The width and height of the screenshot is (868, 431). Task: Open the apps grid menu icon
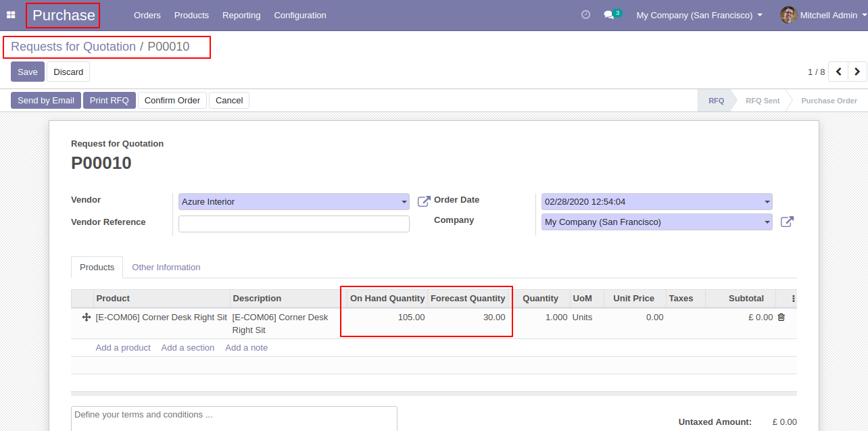(x=11, y=15)
